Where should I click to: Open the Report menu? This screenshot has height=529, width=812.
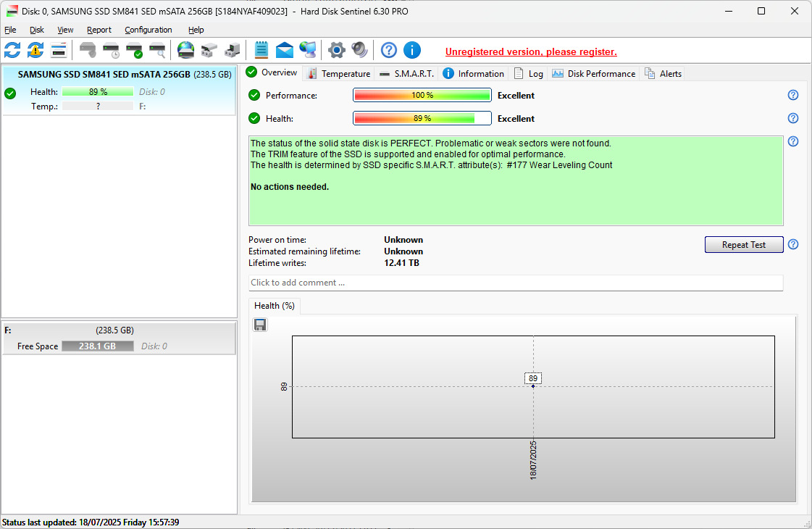[99, 30]
